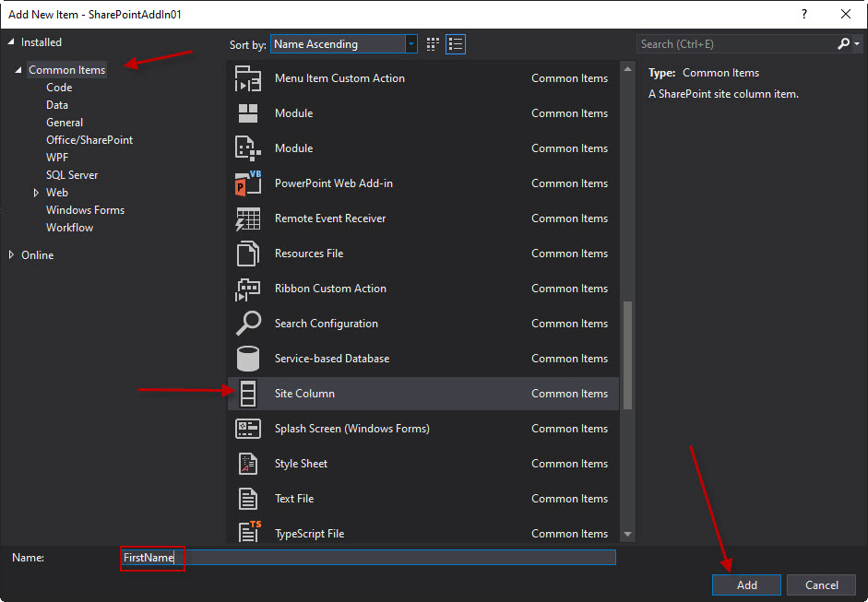Switch to small icons grid view
Screen dimensions: 868x602
[433, 44]
